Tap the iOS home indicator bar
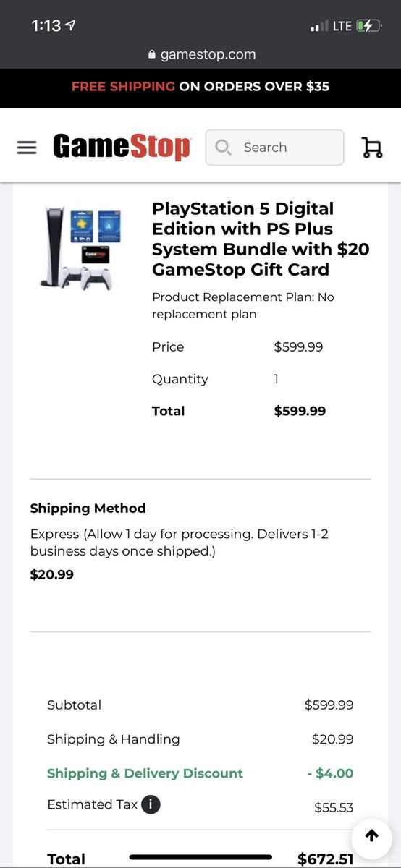Screen dimensions: 401x868 pos(200,858)
